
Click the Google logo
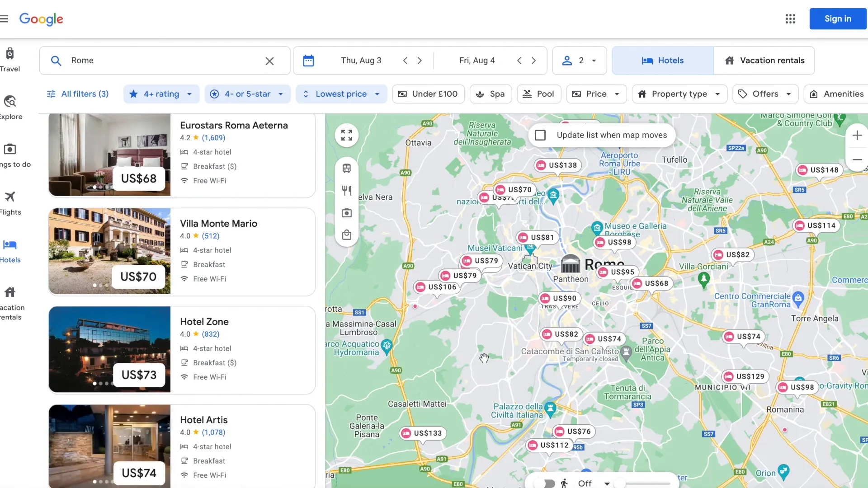point(41,19)
